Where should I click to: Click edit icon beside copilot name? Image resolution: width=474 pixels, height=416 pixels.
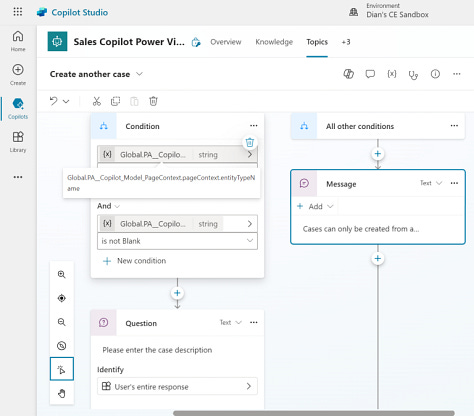tap(196, 42)
